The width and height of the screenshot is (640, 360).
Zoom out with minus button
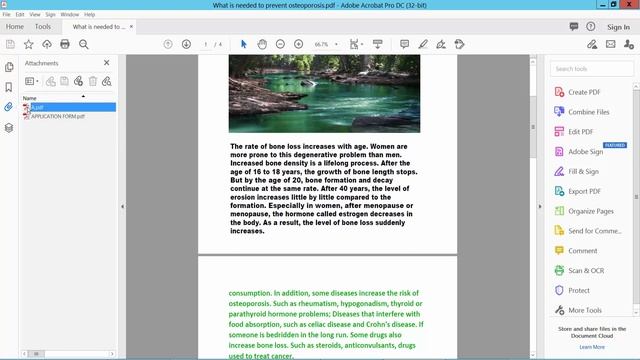(x=280, y=44)
